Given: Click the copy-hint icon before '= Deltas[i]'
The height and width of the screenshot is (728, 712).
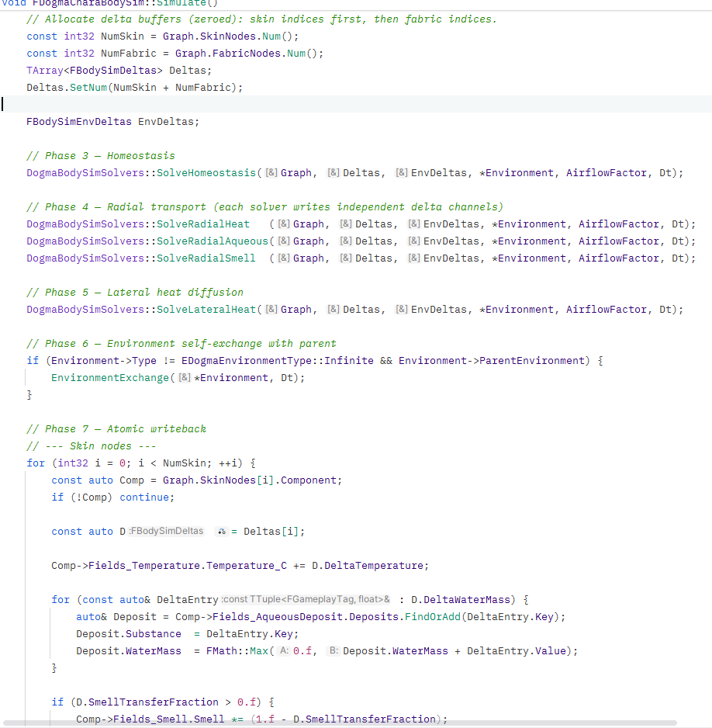Looking at the screenshot, I should pyautogui.click(x=222, y=531).
